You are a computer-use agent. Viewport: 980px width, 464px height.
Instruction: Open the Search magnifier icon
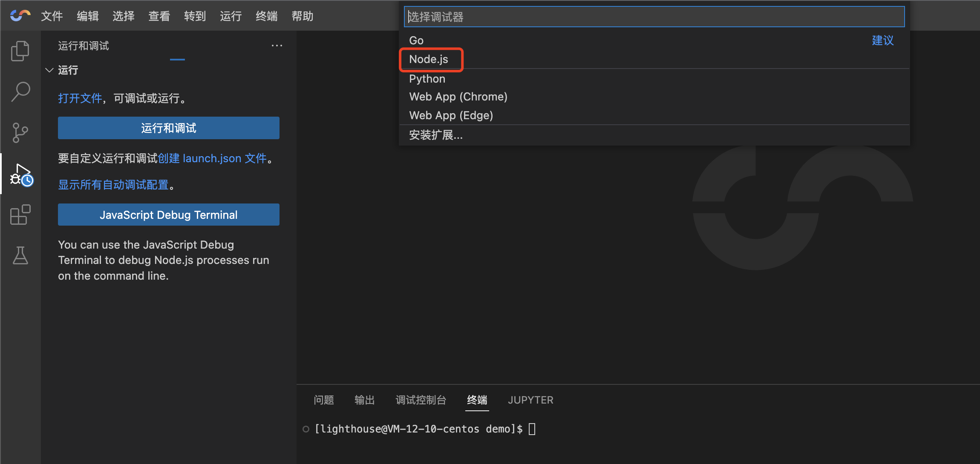click(x=20, y=92)
